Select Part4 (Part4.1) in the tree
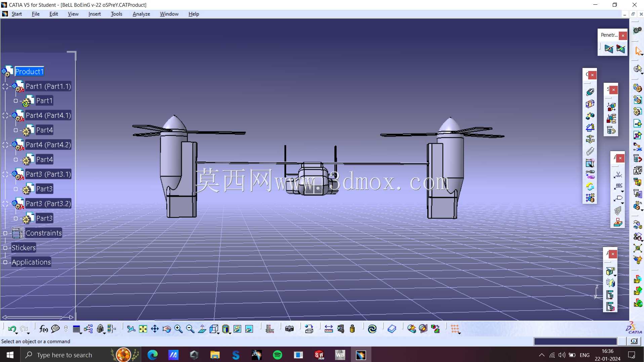 pos(48,115)
